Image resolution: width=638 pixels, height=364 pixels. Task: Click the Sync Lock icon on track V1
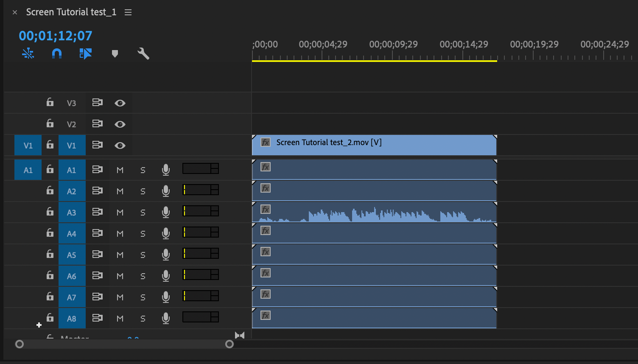pyautogui.click(x=98, y=145)
